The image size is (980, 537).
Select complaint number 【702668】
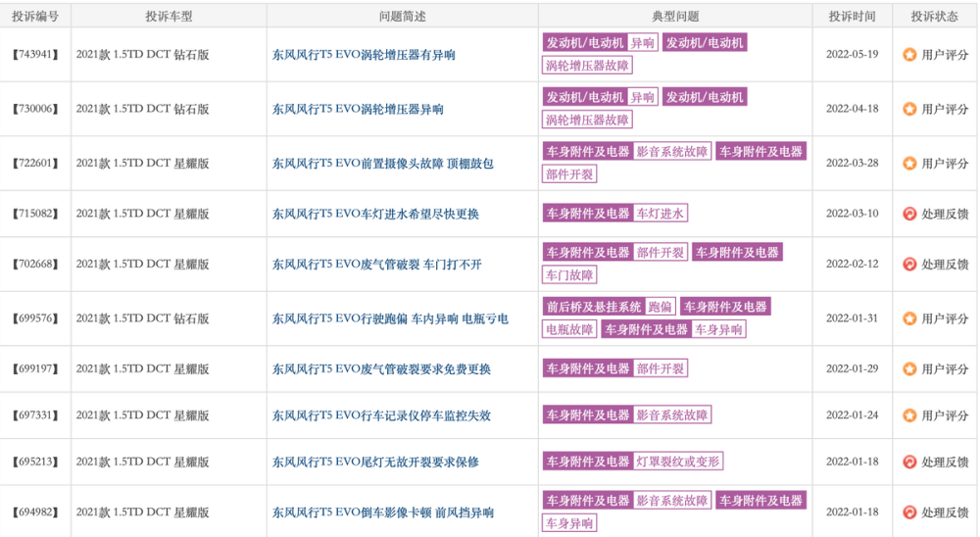tap(35, 265)
